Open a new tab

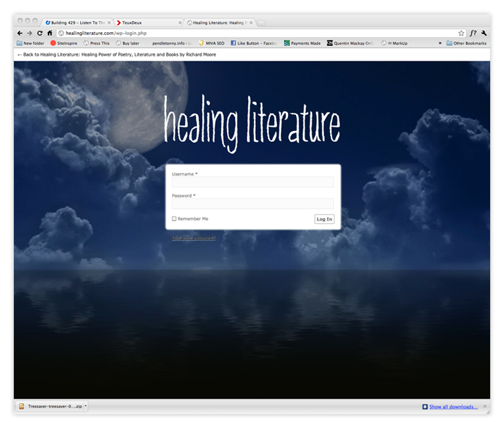point(261,23)
